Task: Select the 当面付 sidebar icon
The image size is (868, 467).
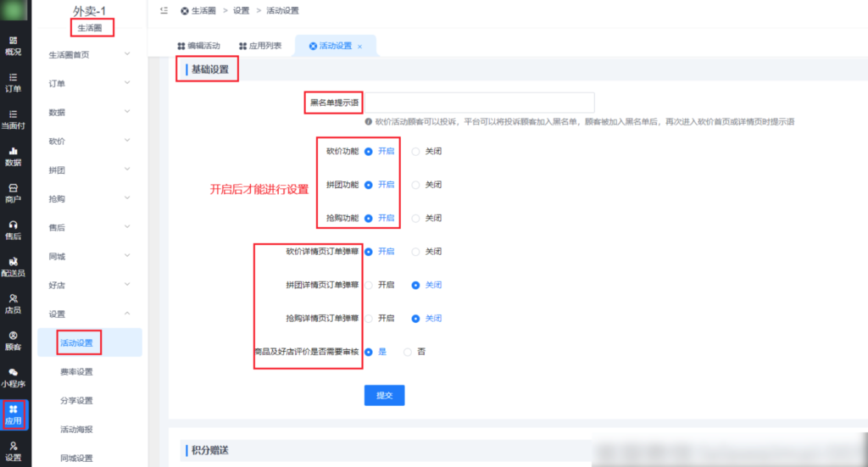Action: tap(14, 120)
